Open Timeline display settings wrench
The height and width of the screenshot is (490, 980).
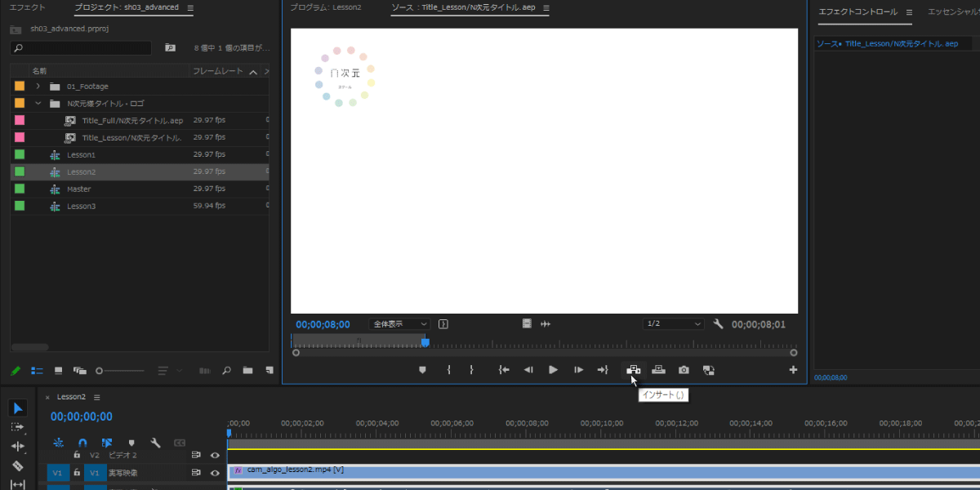click(x=155, y=442)
